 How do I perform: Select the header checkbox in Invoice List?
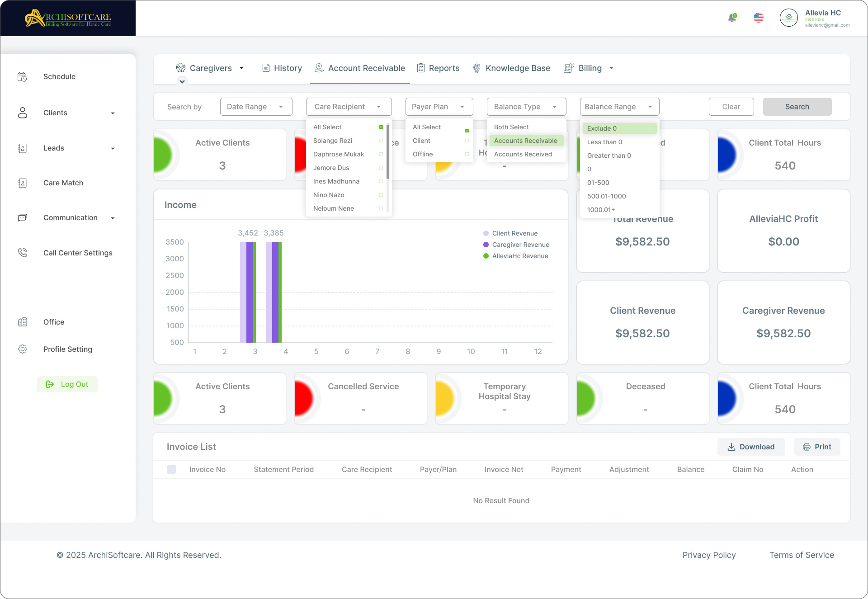pos(171,469)
